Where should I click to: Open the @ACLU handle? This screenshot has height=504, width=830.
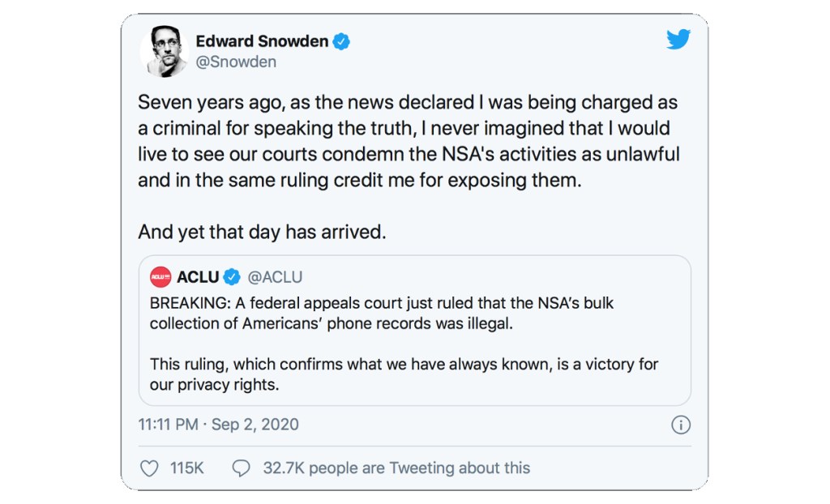point(275,277)
